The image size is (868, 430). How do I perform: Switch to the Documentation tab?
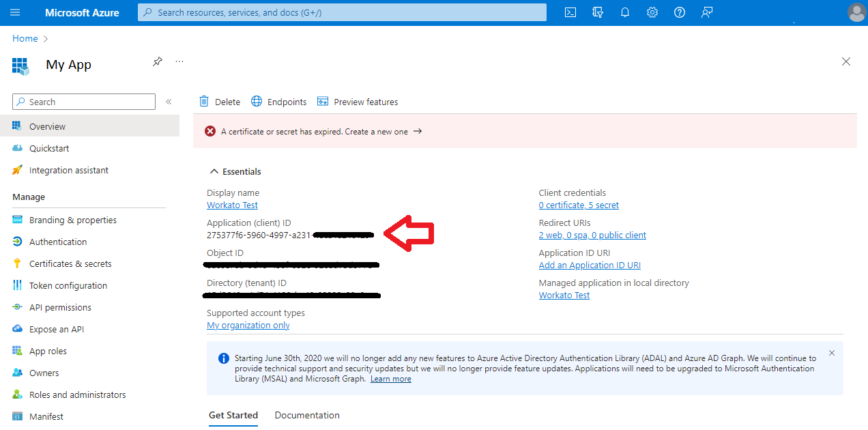[307, 415]
